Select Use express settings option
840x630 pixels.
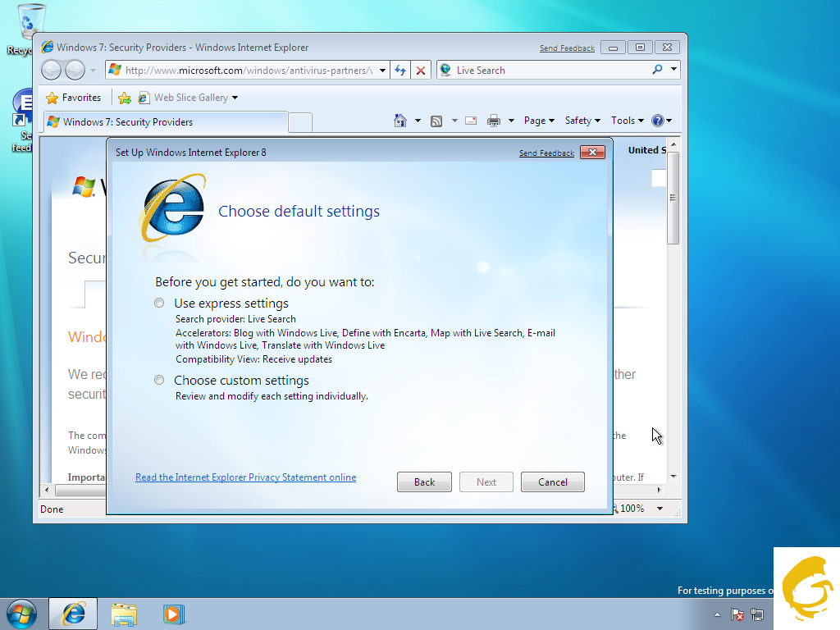159,304
